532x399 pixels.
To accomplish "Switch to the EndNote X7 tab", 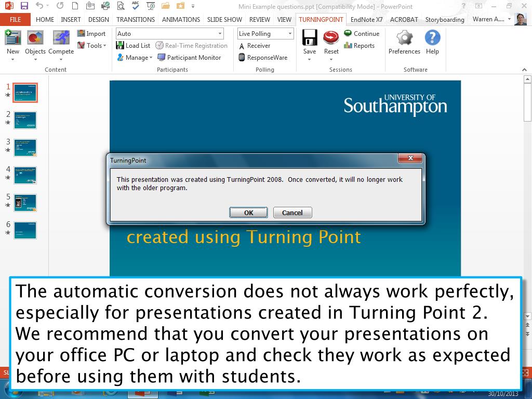I will (366, 20).
